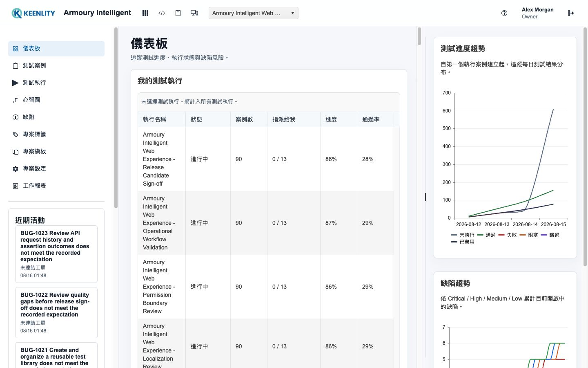Image resolution: width=588 pixels, height=368 pixels.
Task: Open 專案模板 in the sidebar
Action: click(x=56, y=152)
